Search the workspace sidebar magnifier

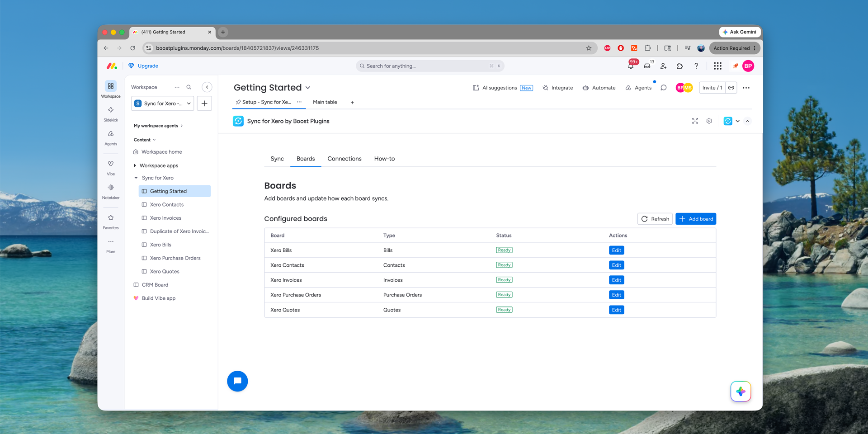point(189,87)
